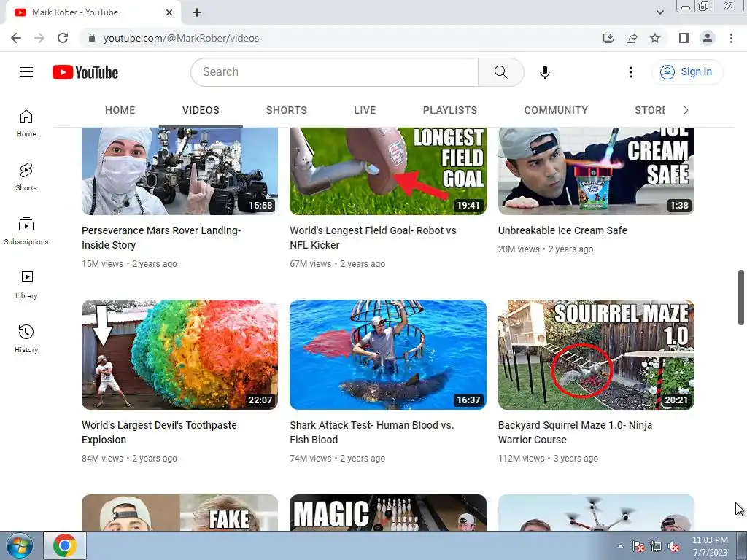Viewport: 747px width, 560px height.
Task: Click Chrome in the taskbar
Action: coord(65,545)
